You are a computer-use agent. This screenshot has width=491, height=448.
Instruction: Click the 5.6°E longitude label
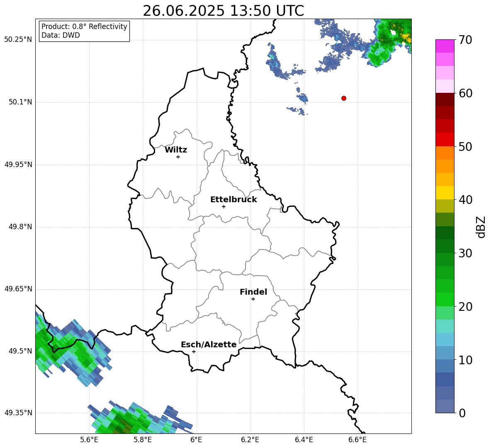(89, 440)
